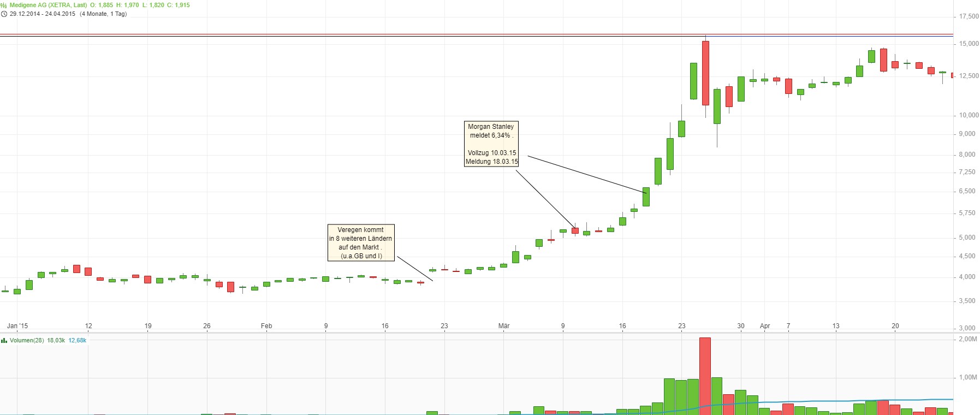Click the 15,000 price axis label

[969, 44]
